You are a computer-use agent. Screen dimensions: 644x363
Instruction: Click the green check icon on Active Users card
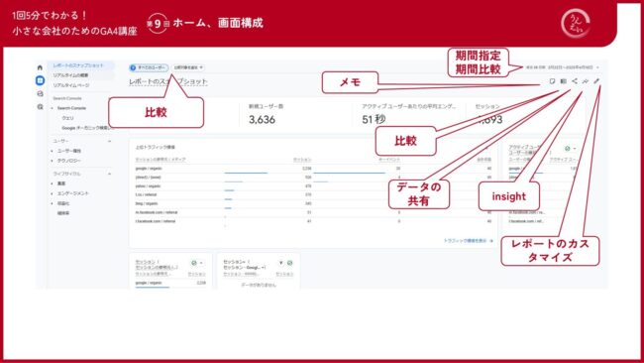567,149
